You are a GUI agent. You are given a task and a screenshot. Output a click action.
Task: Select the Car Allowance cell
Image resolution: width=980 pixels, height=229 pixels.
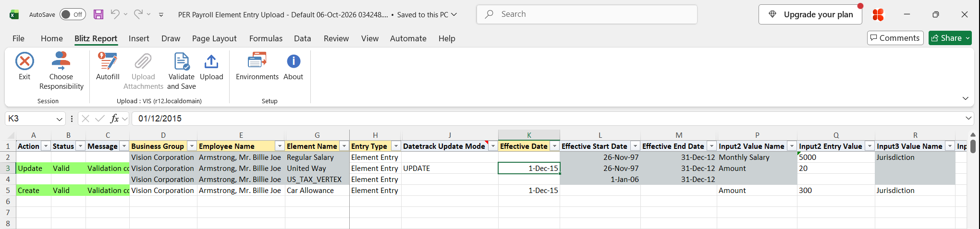click(317, 191)
